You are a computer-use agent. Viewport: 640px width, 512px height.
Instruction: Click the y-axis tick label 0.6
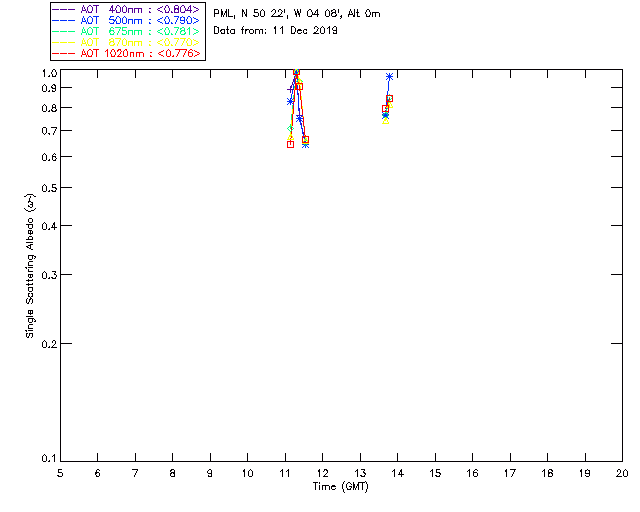pos(49,157)
